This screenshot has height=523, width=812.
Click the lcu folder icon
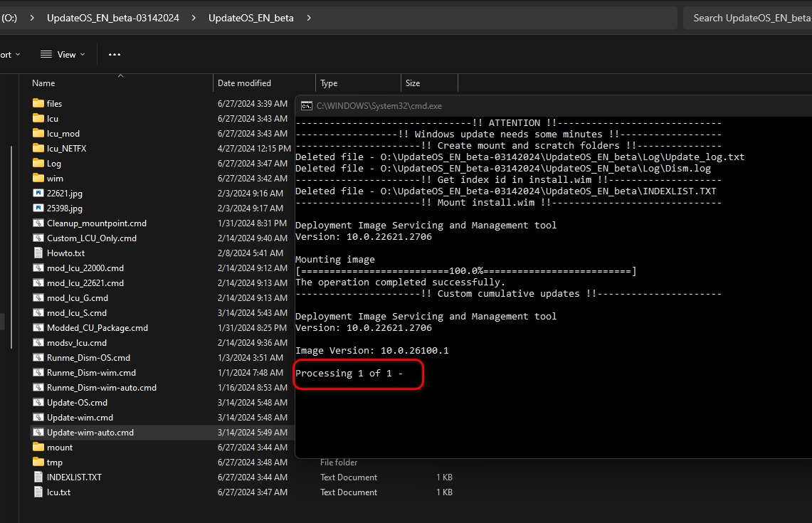38,118
